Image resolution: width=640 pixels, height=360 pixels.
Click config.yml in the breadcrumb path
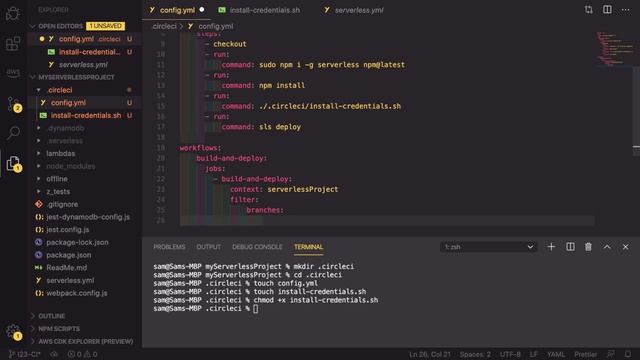216,26
